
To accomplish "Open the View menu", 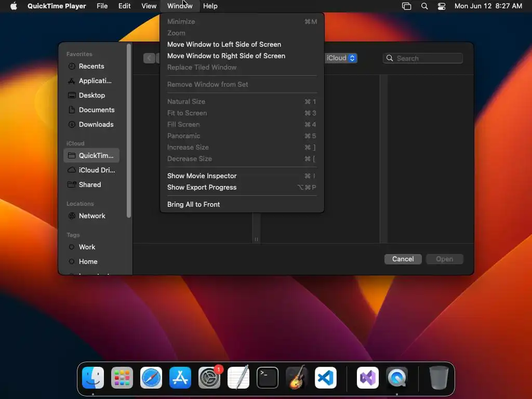I will pyautogui.click(x=149, y=6).
